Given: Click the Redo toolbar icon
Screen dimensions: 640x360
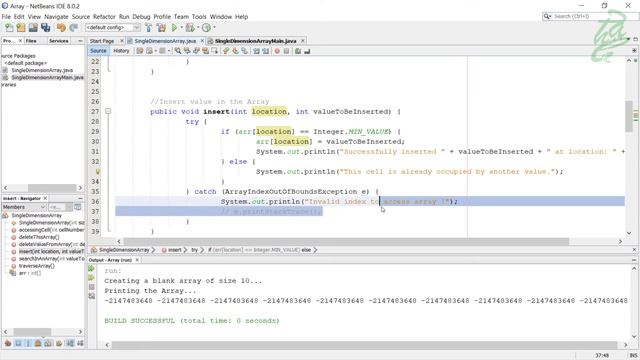Looking at the screenshot, I should click(x=73, y=28).
